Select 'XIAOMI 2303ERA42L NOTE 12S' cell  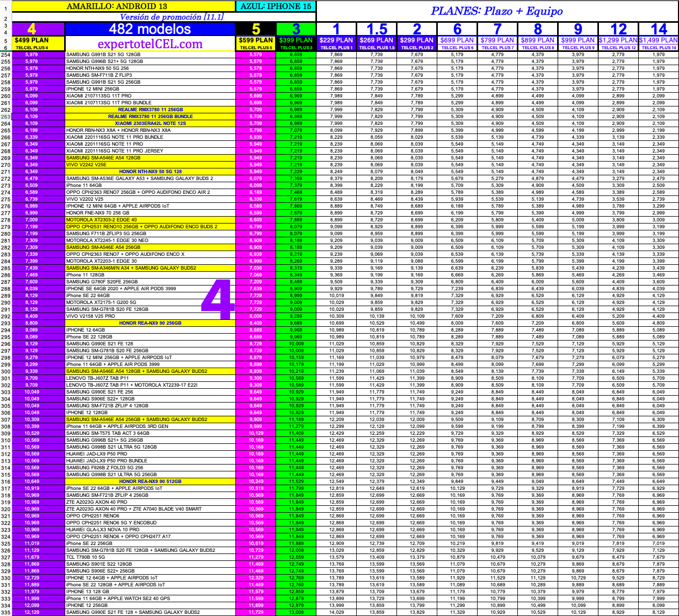tap(150, 123)
